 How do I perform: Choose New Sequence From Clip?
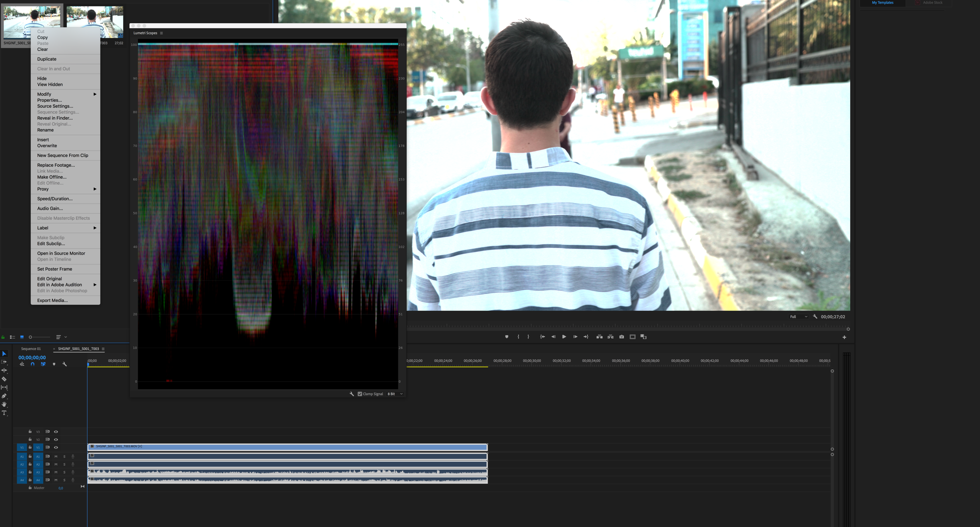63,155
